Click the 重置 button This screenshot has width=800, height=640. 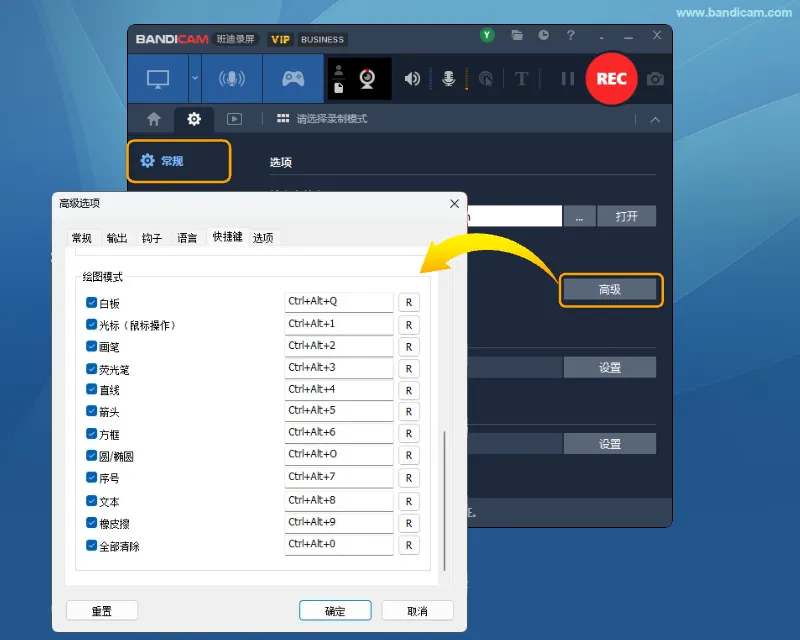(x=102, y=611)
